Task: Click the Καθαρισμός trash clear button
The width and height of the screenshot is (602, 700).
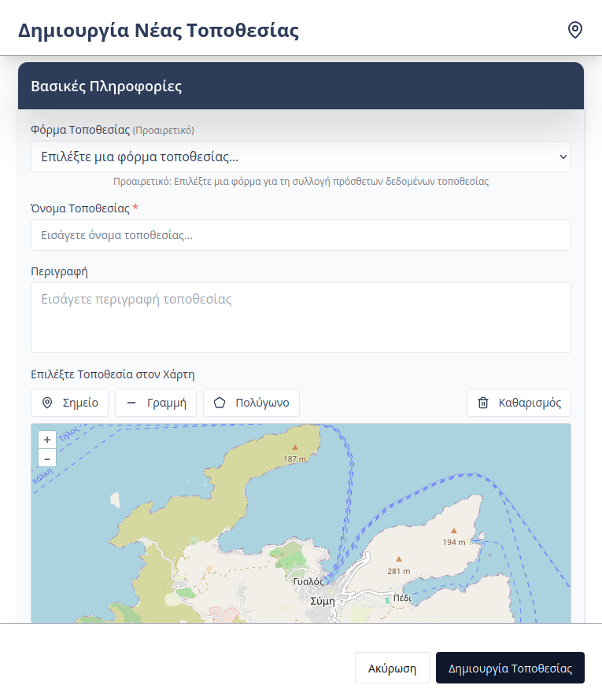Action: [x=519, y=403]
